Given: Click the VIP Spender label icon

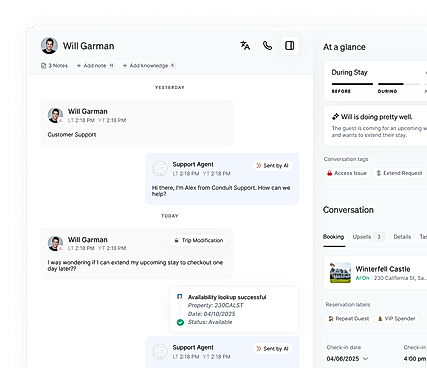Looking at the screenshot, I should (380, 319).
